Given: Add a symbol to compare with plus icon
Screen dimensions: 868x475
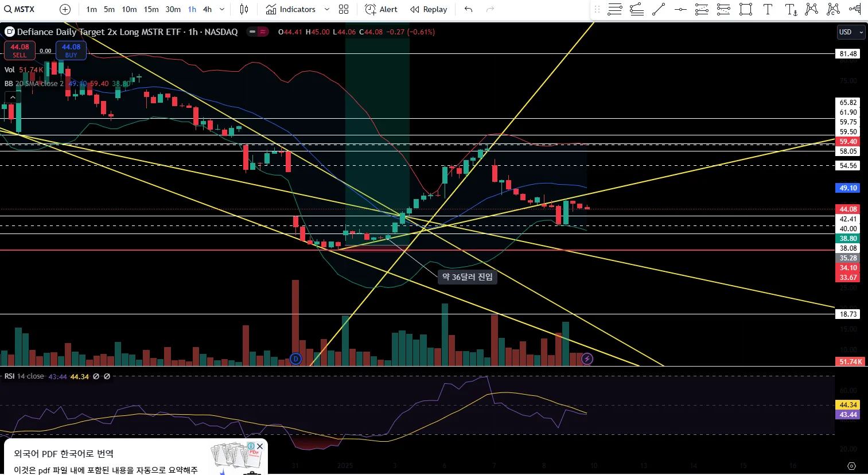Looking at the screenshot, I should 65,9.
